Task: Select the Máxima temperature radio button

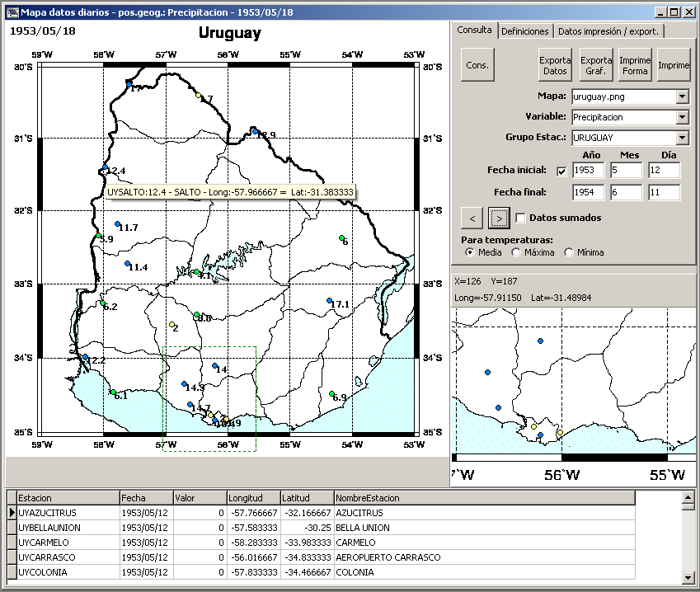Action: [x=516, y=252]
